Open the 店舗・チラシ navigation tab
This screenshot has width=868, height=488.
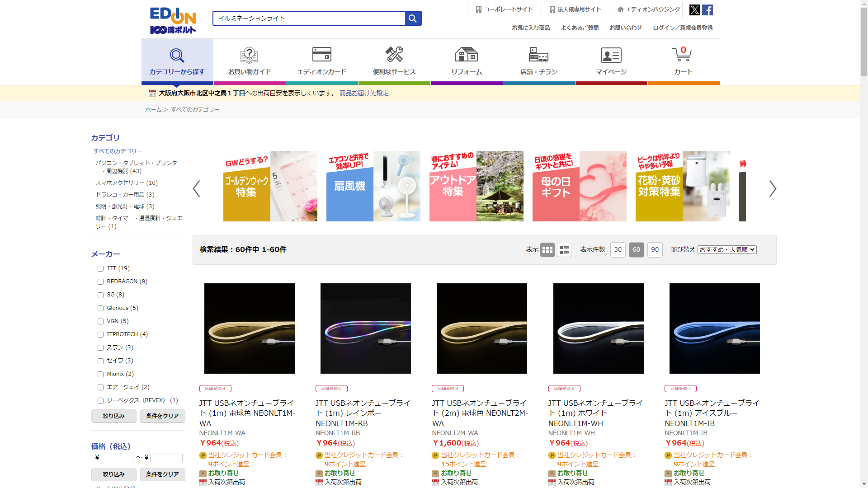(538, 61)
